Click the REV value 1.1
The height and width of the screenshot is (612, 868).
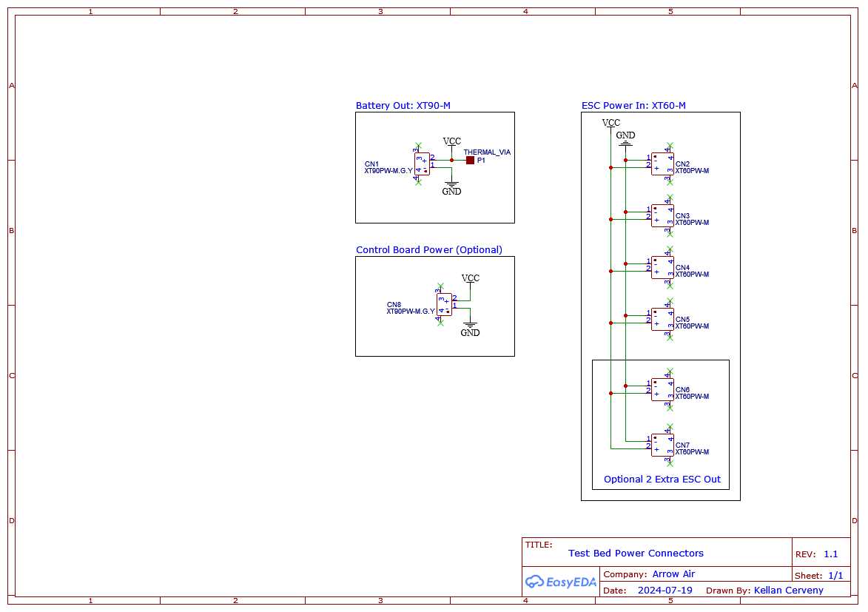[831, 554]
